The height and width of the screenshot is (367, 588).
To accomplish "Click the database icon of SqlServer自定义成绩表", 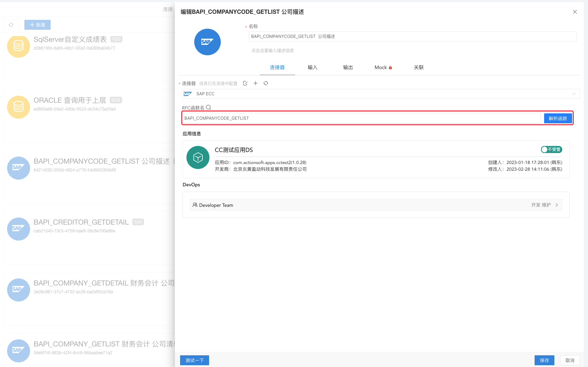I will point(18,46).
